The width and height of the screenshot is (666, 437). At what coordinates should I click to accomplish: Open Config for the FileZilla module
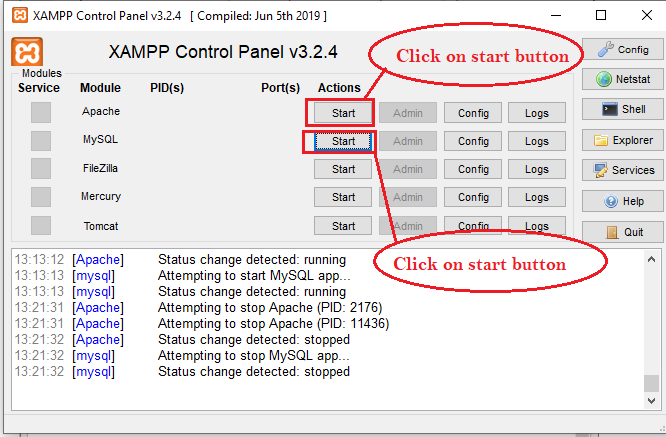(473, 169)
